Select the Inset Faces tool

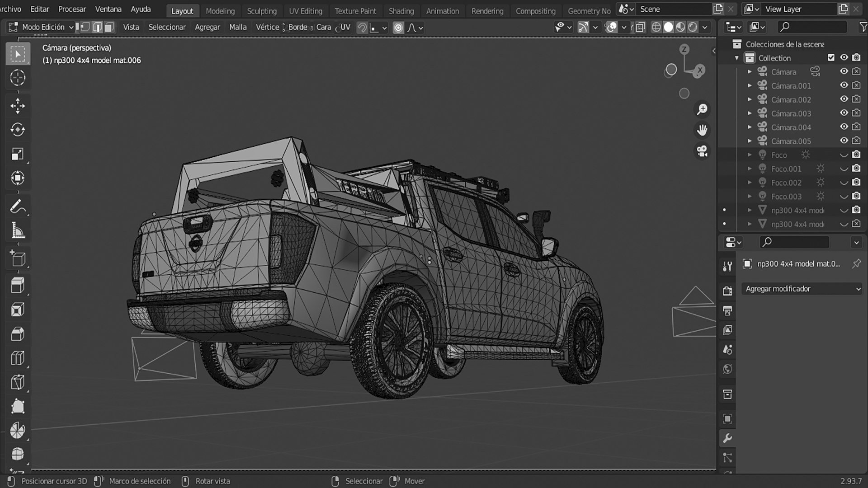pyautogui.click(x=18, y=310)
